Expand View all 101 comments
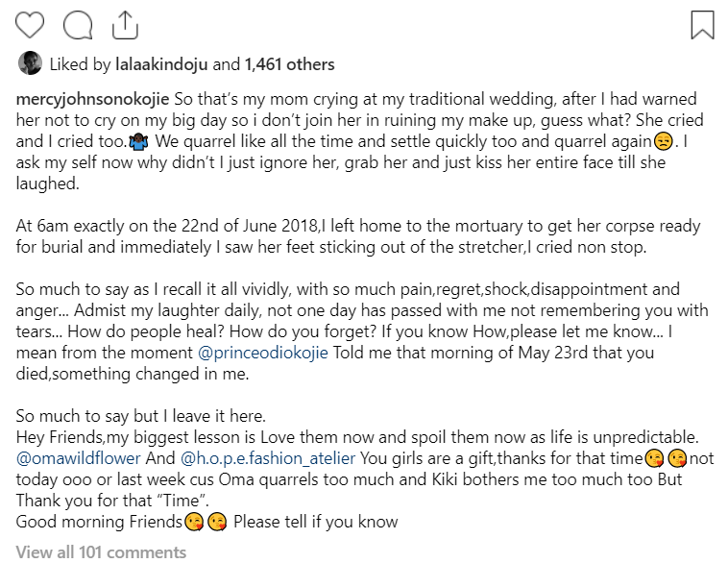This screenshot has height=563, width=728. coord(101,552)
